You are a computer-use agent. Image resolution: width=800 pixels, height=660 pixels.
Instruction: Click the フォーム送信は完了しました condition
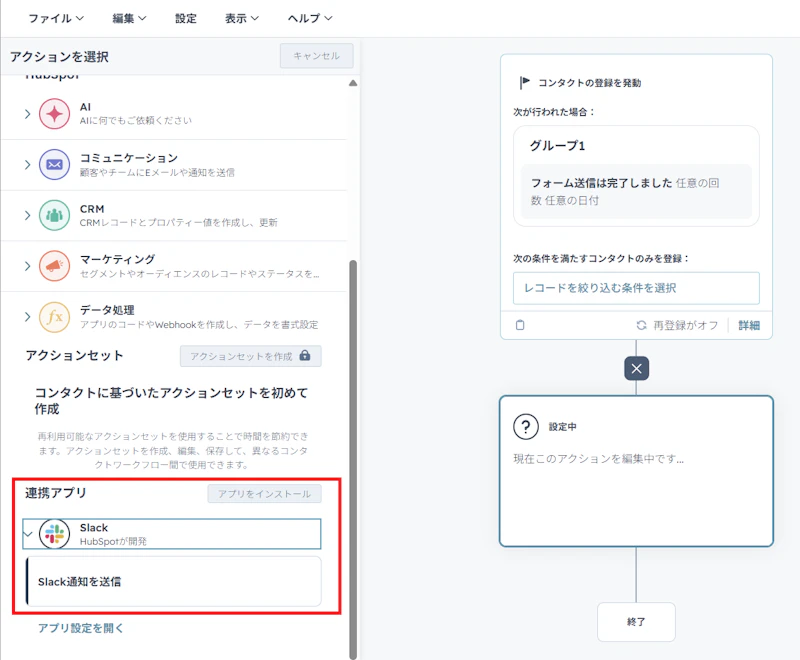(636, 192)
